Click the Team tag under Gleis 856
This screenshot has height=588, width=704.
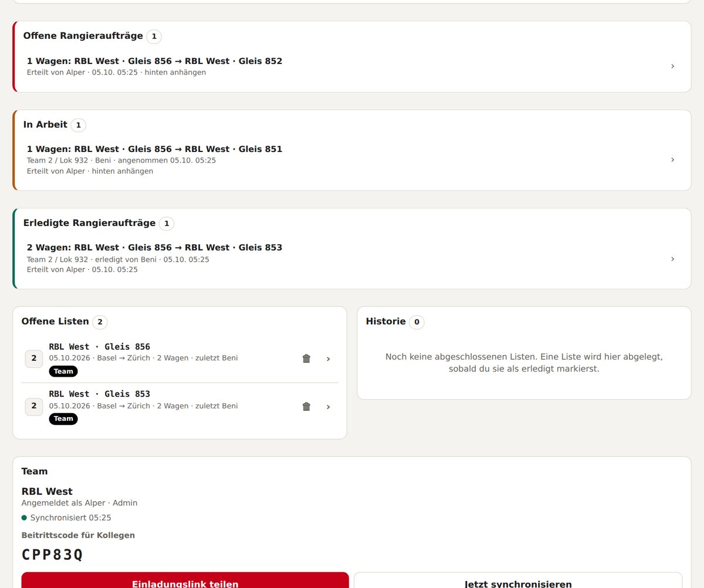point(63,371)
